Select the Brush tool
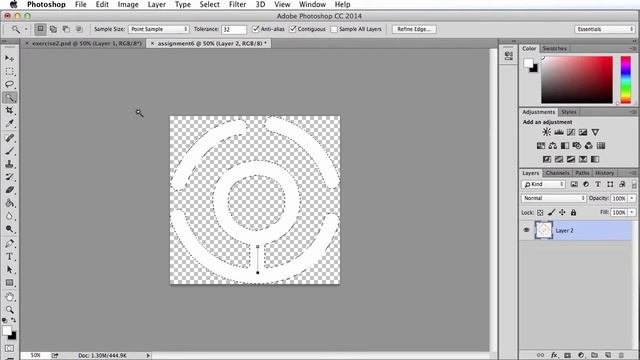The height and width of the screenshot is (360, 640). [x=9, y=151]
